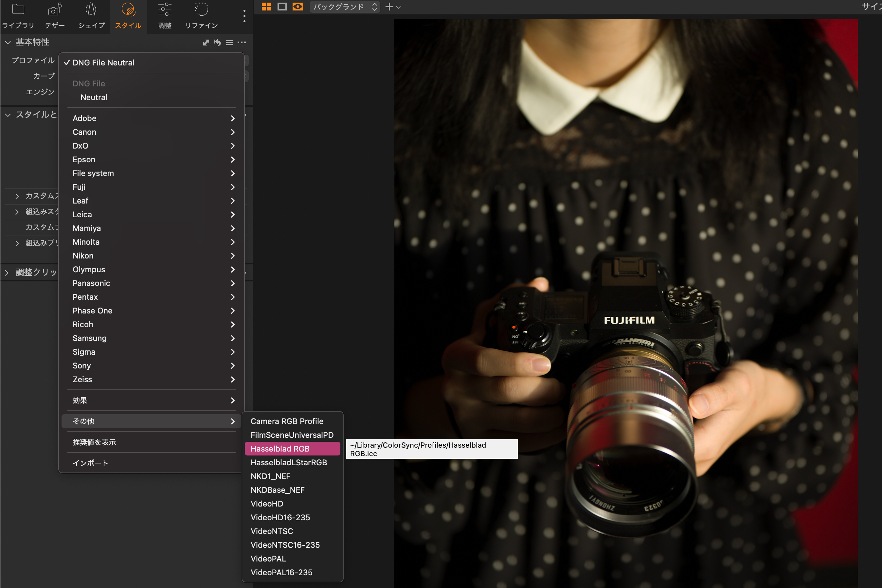Open 基本特性 presets list icon

coord(229,43)
